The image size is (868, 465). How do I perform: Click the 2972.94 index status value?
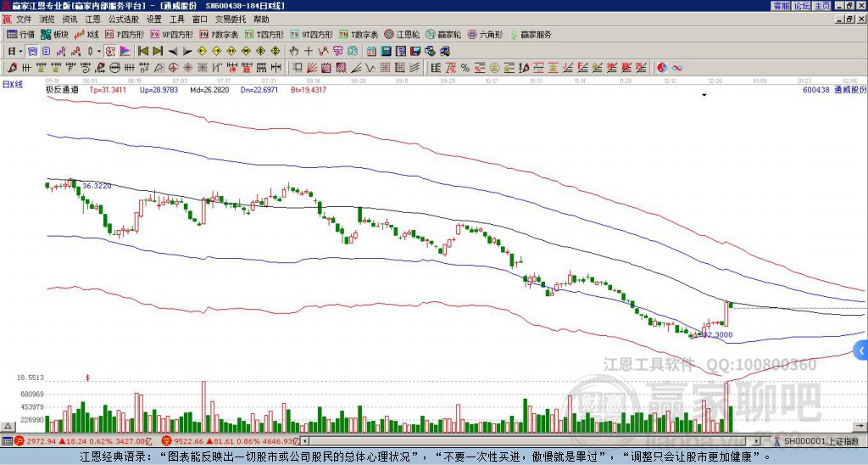point(41,441)
